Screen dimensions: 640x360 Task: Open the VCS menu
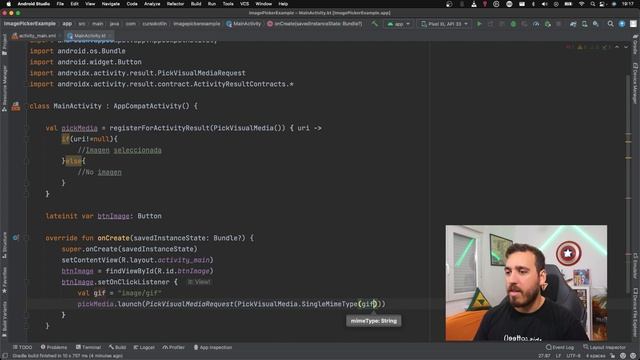pos(244,4)
